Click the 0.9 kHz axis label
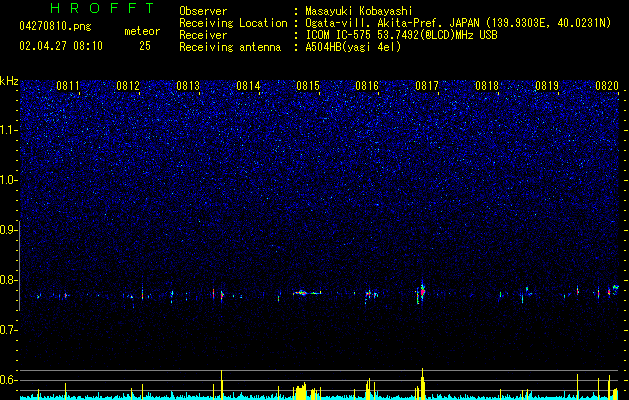Image resolution: width=629 pixels, height=400 pixels. click(x=8, y=230)
